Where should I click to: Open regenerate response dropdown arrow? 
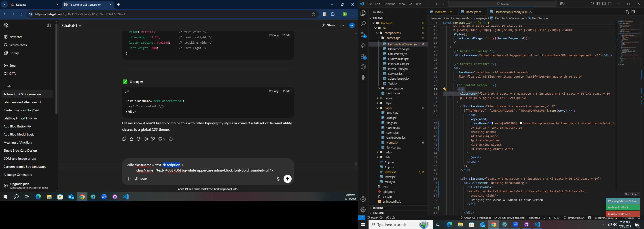tap(164, 139)
